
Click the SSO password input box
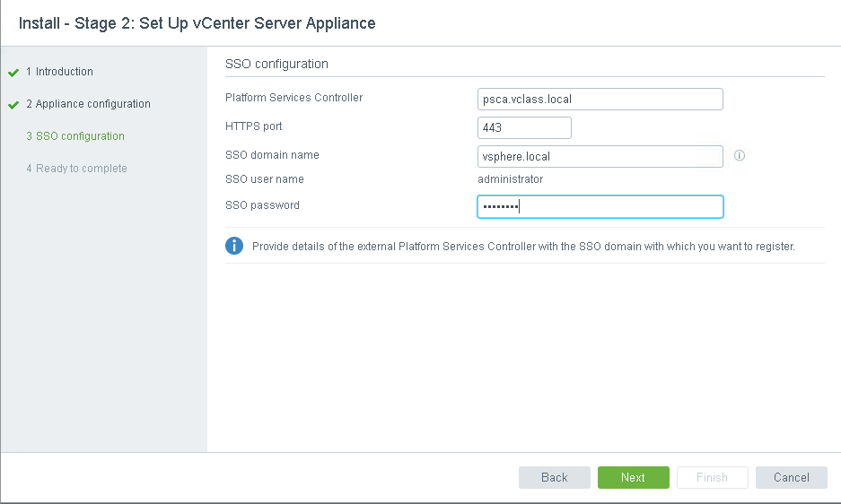coord(600,207)
